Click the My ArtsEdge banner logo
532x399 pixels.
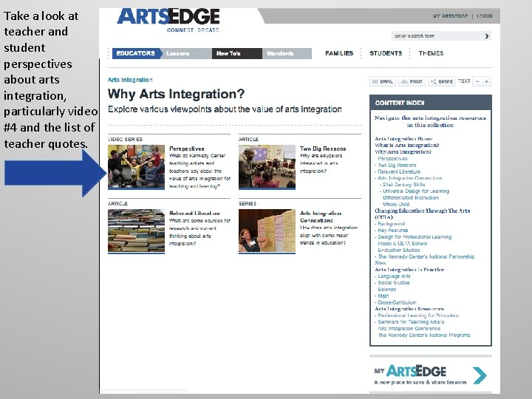(x=410, y=371)
